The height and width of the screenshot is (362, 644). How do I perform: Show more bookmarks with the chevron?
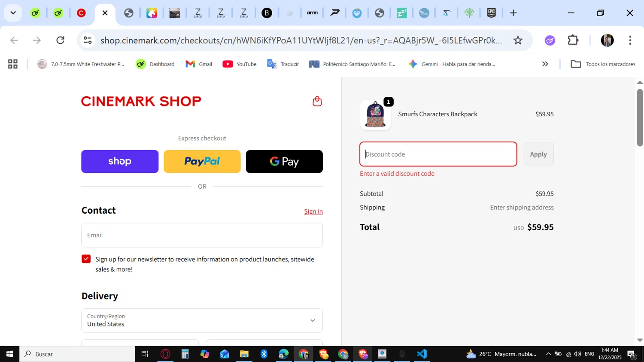pos(545,64)
